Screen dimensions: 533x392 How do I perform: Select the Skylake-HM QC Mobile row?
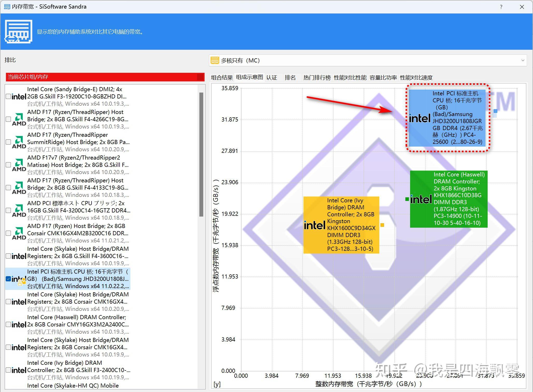pyautogui.click(x=68, y=386)
